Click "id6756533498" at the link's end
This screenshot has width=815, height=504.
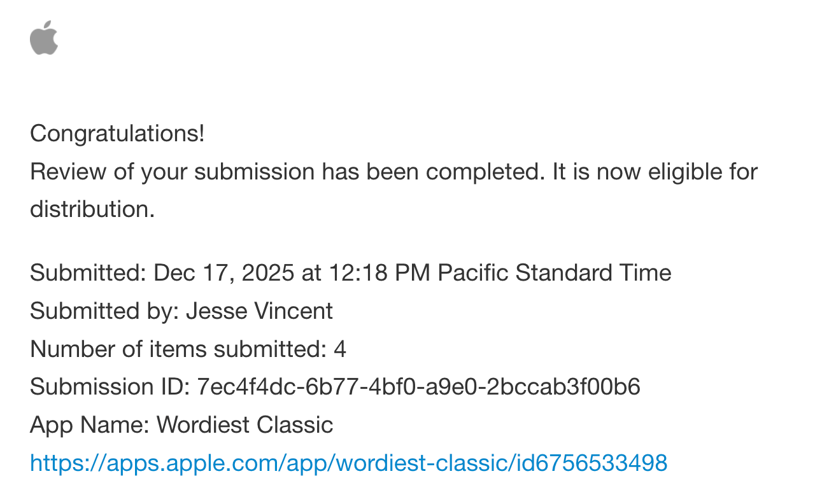point(589,463)
